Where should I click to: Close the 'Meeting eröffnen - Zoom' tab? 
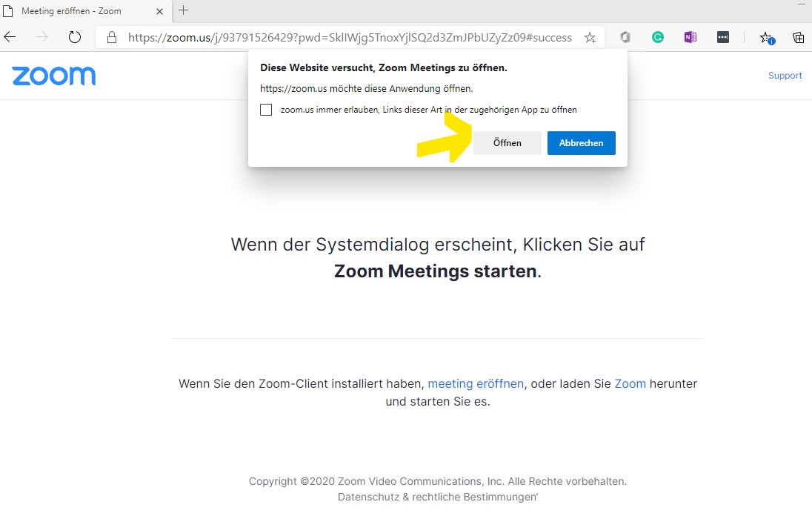[159, 11]
